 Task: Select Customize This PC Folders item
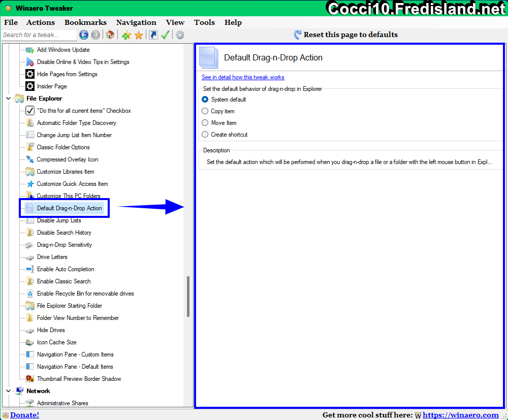[69, 196]
